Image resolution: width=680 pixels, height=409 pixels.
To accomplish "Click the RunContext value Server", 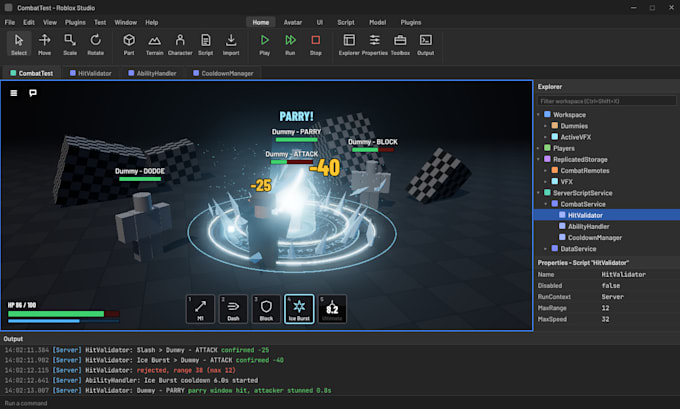I will [x=612, y=297].
